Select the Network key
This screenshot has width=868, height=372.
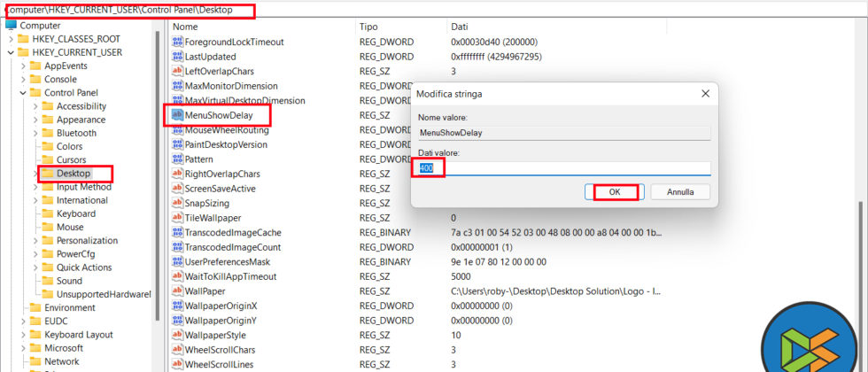click(x=61, y=361)
